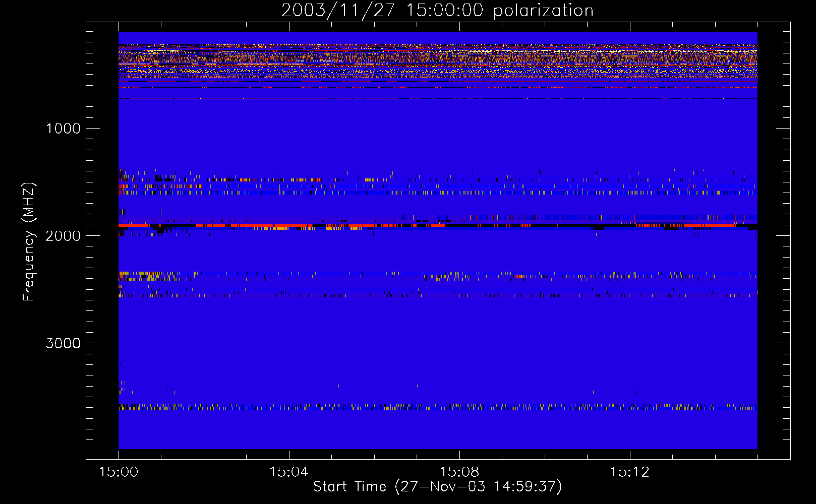The height and width of the screenshot is (504, 816).
Task: Click the '2000' frequency axis label
Action: pos(63,236)
